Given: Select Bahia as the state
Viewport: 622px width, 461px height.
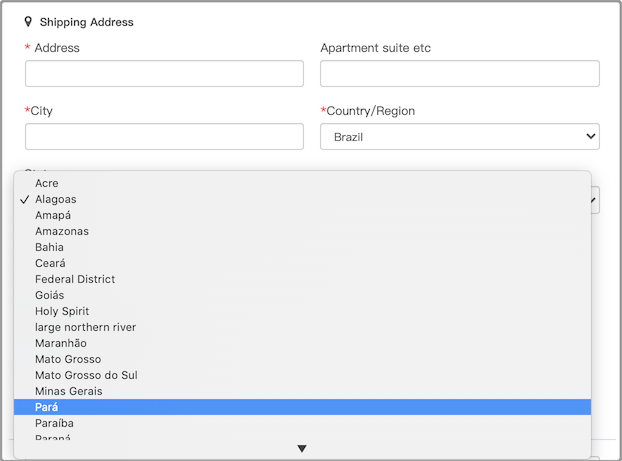Looking at the screenshot, I should [x=49, y=247].
